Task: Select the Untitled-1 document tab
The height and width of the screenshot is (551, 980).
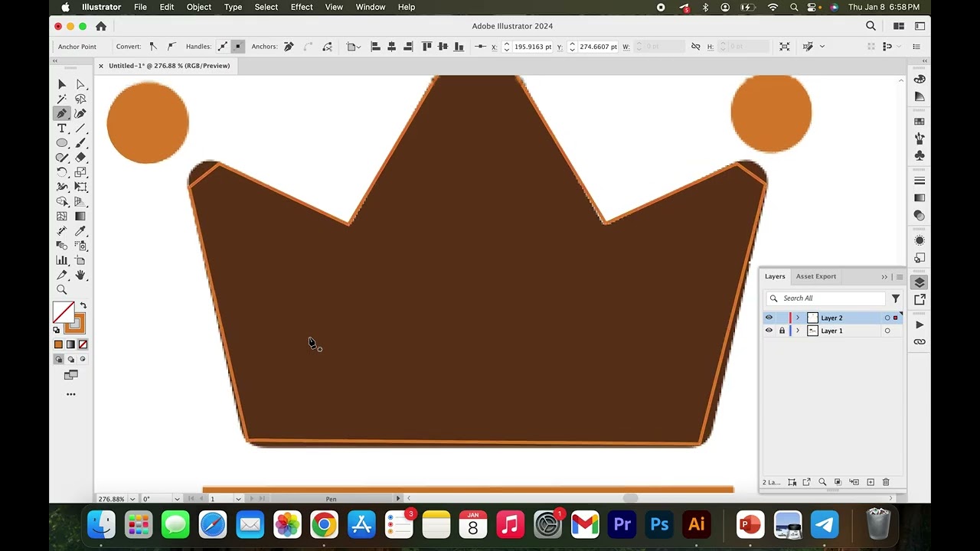Action: tap(168, 66)
